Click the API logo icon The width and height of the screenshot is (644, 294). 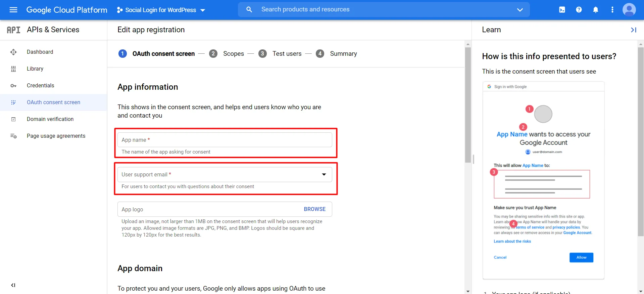(x=13, y=30)
